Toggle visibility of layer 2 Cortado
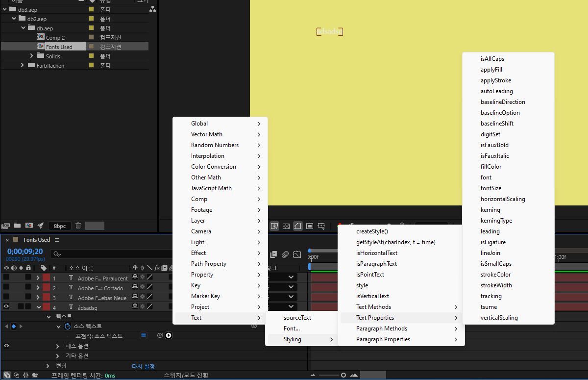Screen dimensions: 588x380 click(x=6, y=287)
